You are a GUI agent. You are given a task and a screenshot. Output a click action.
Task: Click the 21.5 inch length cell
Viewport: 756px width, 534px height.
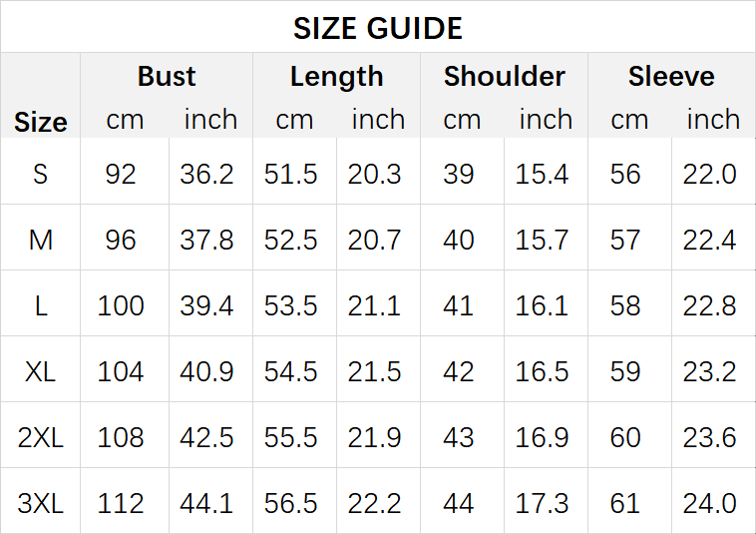coord(374,372)
